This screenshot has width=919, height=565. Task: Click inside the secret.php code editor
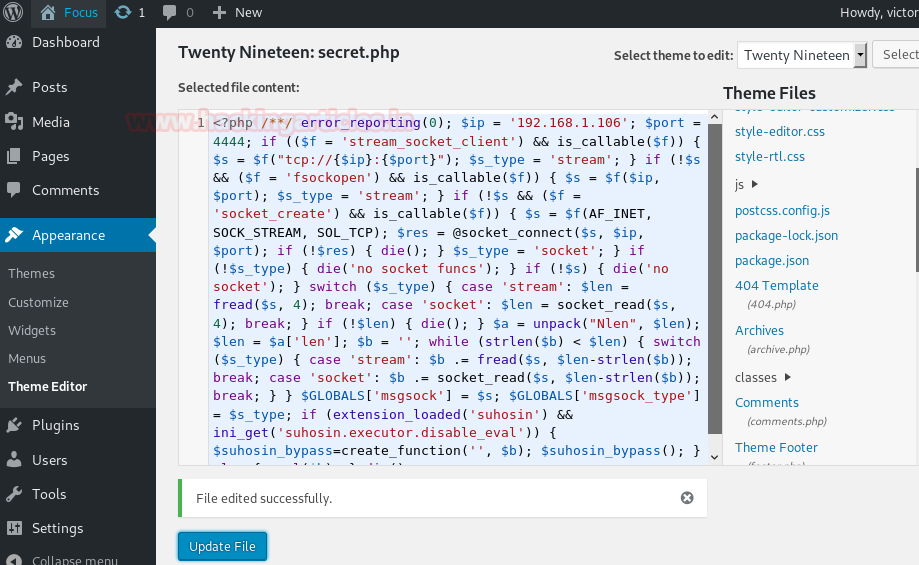click(457, 287)
